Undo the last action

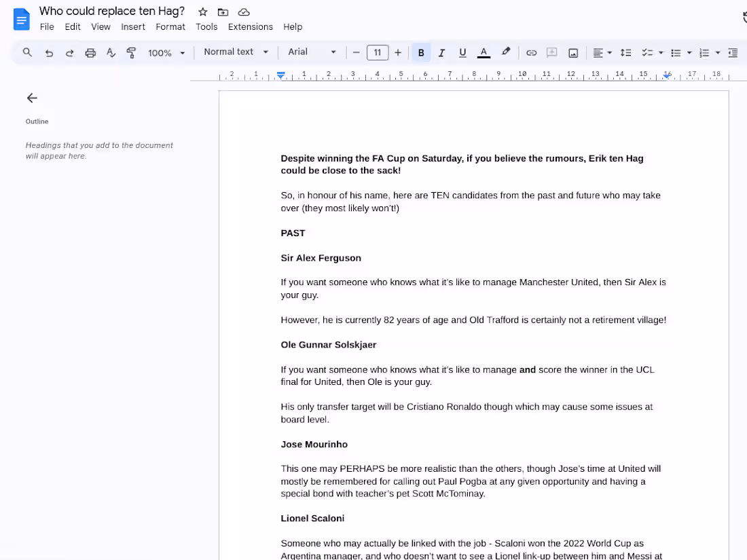49,53
